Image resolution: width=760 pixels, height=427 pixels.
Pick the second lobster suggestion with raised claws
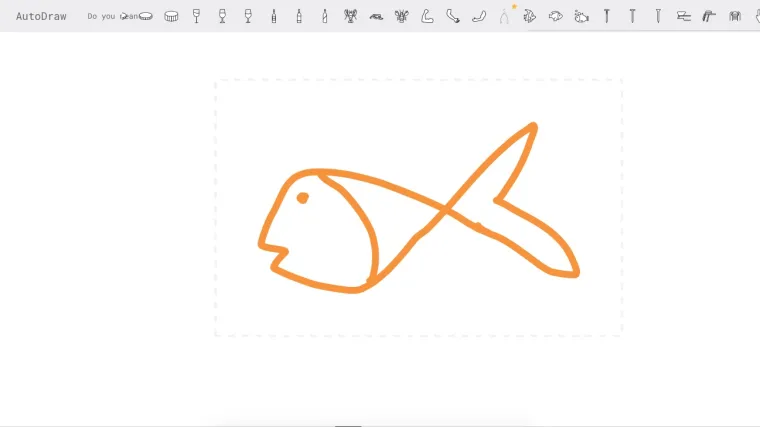click(401, 16)
